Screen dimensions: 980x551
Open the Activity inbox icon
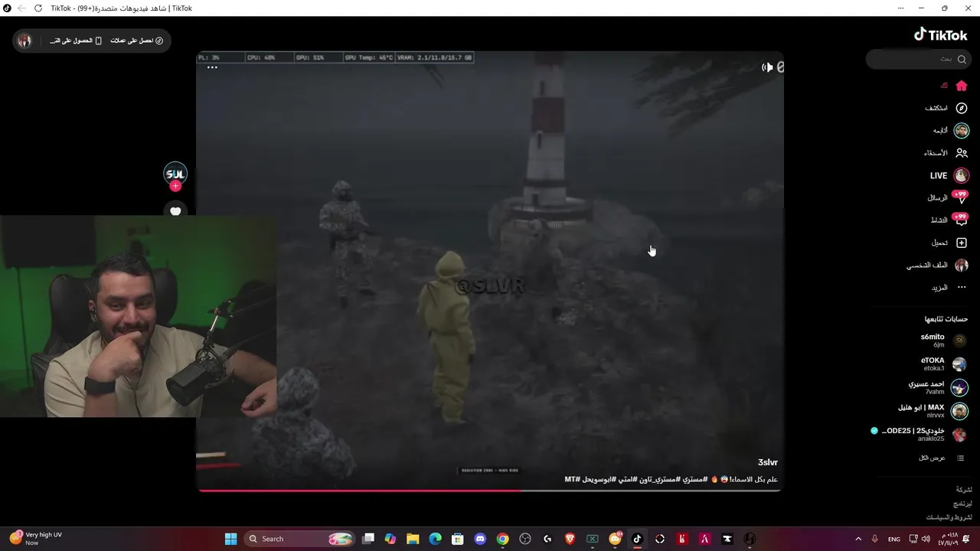click(x=959, y=220)
